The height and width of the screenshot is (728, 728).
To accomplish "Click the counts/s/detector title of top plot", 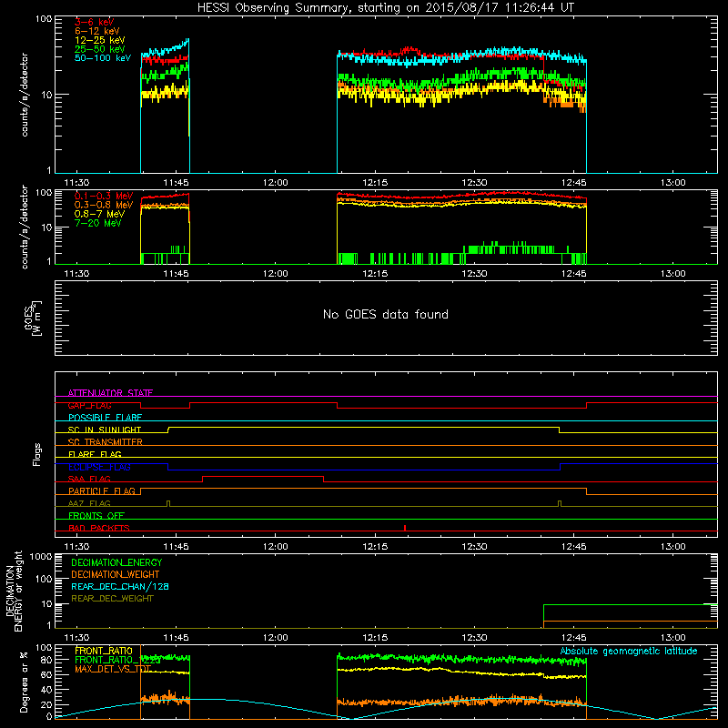I will click(x=25, y=95).
